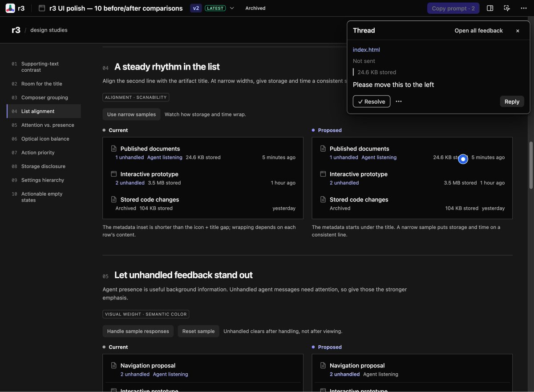Click document icon of Current Stored code changes

pyautogui.click(x=113, y=199)
